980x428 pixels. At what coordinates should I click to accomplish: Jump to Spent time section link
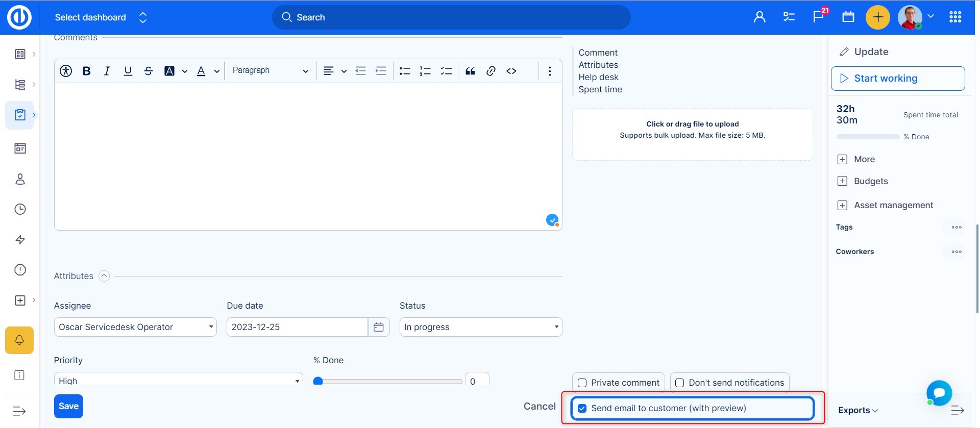click(600, 89)
